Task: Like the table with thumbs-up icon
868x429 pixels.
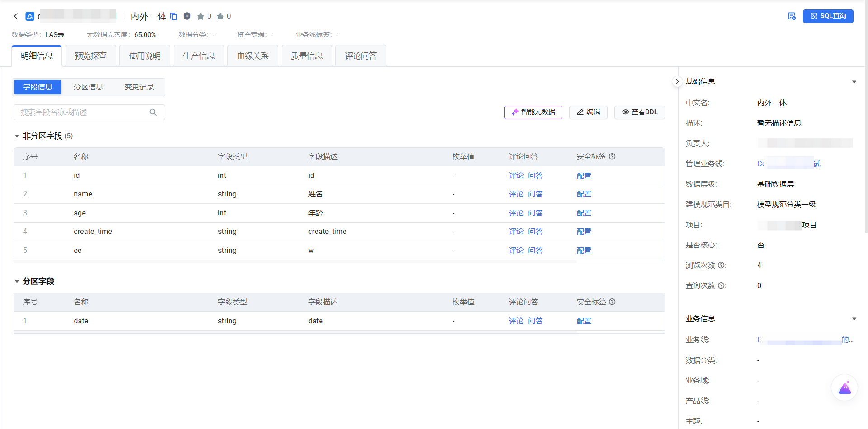Action: pos(220,16)
